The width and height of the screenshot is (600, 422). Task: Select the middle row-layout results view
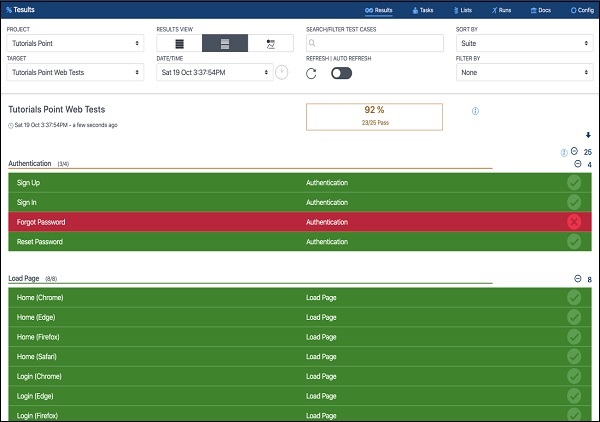(225, 44)
